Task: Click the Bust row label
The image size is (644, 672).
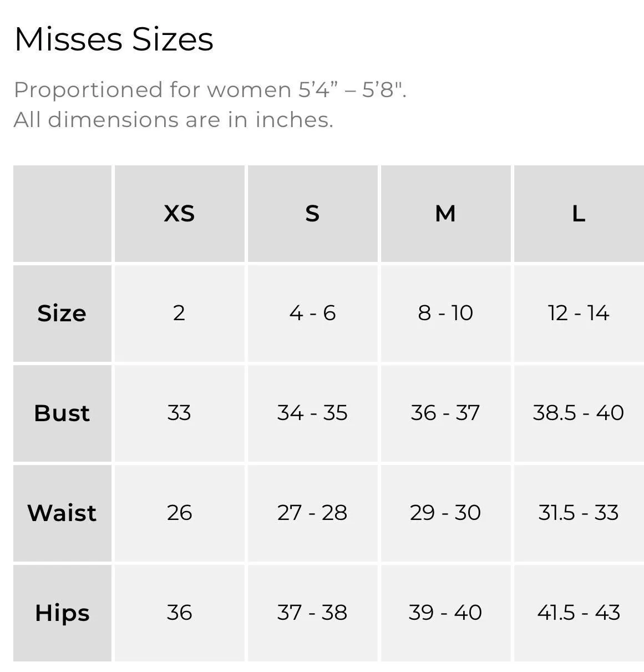Action: coord(62,413)
